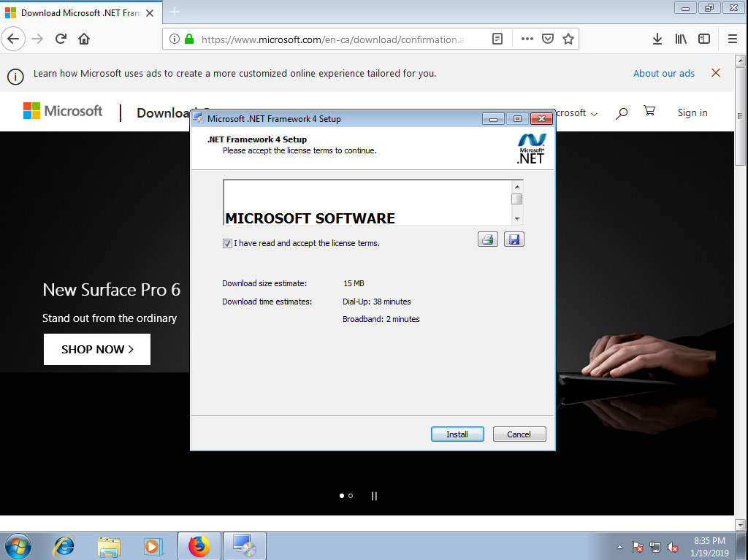Expand the All Microsoft dropdown chevron
The width and height of the screenshot is (748, 560).
(x=594, y=114)
